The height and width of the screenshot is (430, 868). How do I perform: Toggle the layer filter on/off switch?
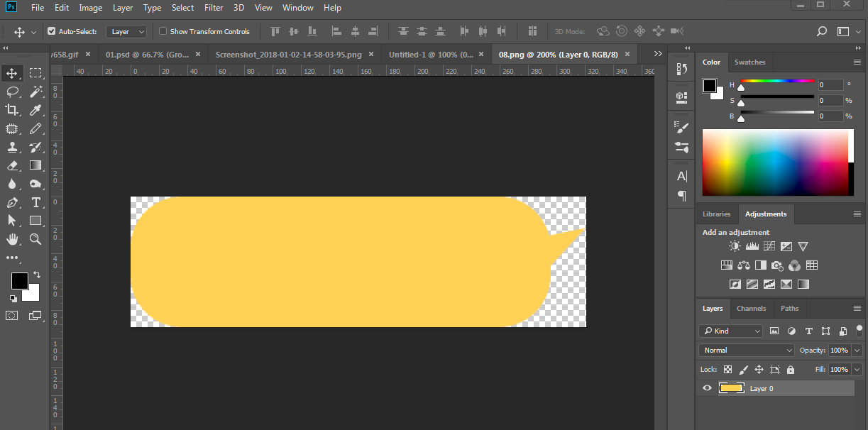[859, 331]
